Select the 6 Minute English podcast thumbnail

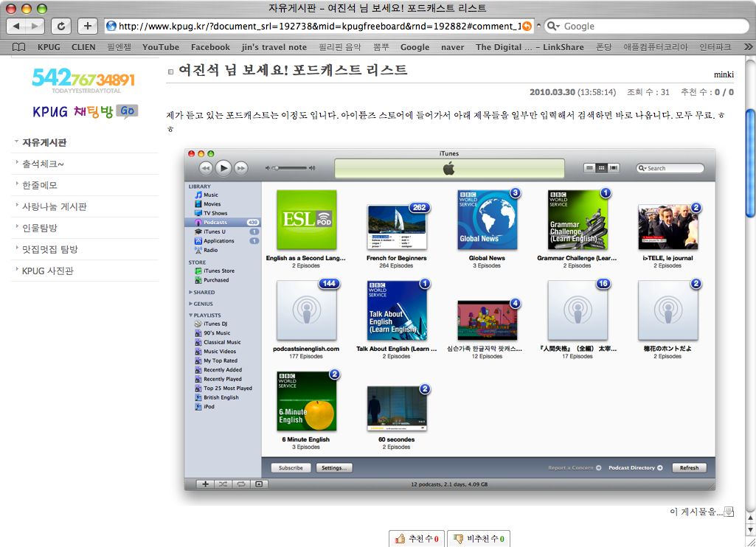click(x=307, y=401)
